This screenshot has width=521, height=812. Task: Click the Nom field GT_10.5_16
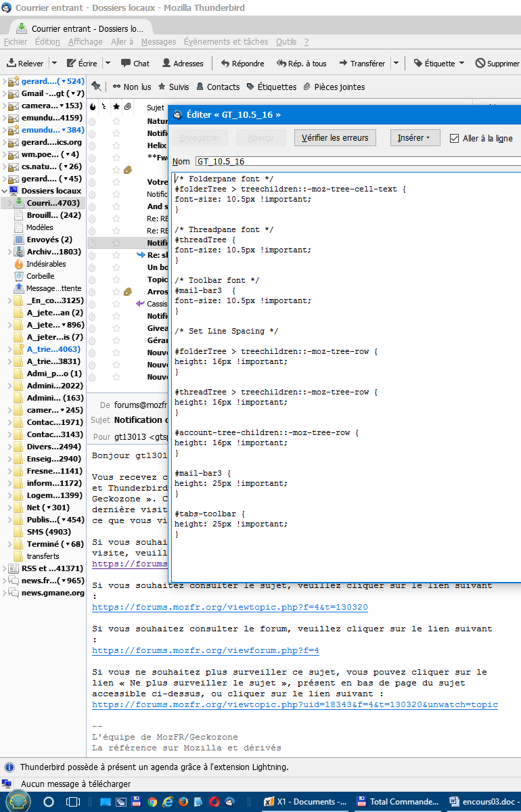[357, 162]
